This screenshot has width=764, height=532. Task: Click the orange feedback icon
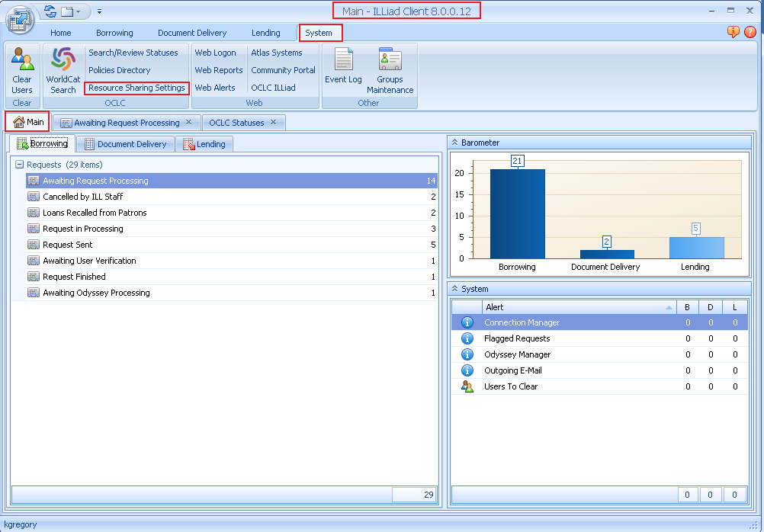tap(733, 32)
